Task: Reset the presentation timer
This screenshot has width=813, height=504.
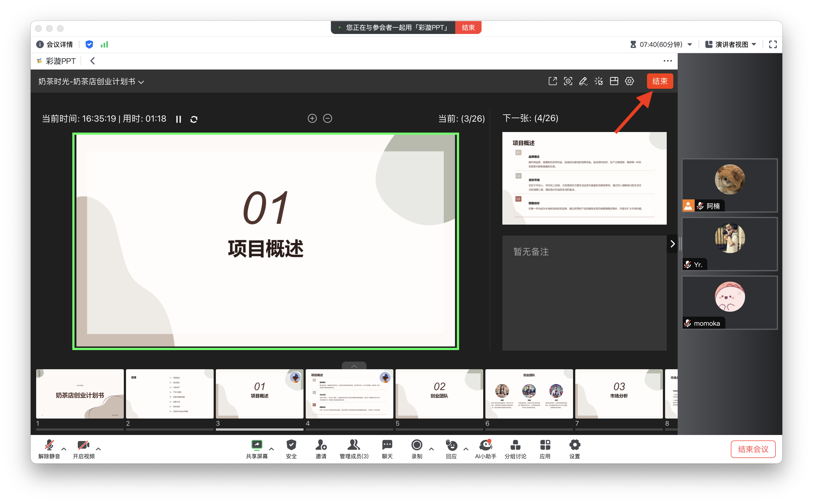Action: coord(194,119)
